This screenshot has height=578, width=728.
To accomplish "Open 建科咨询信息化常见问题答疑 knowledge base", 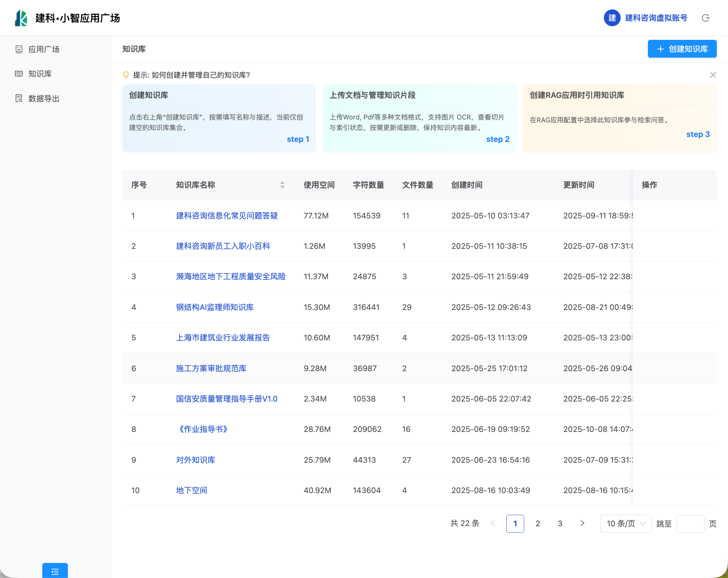I will coord(227,216).
